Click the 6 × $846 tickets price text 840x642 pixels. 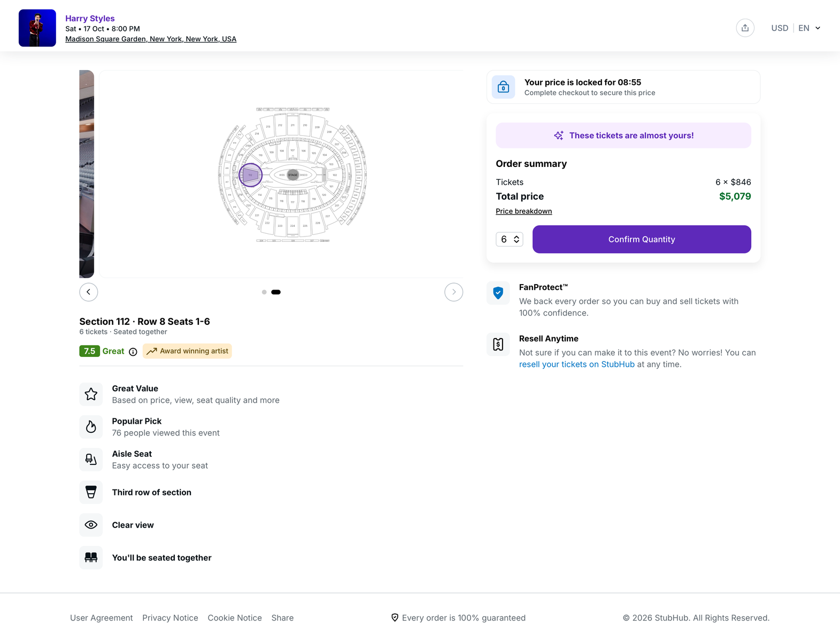click(x=733, y=182)
